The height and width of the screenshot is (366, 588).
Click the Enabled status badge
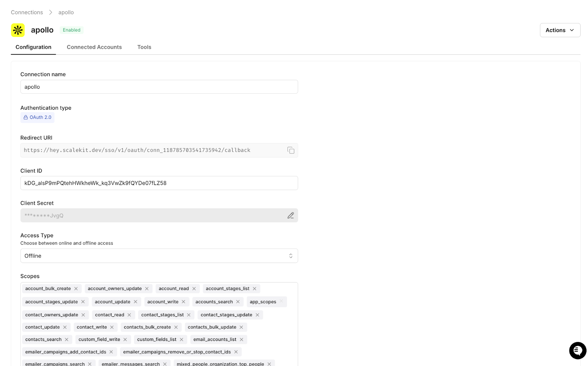72,30
